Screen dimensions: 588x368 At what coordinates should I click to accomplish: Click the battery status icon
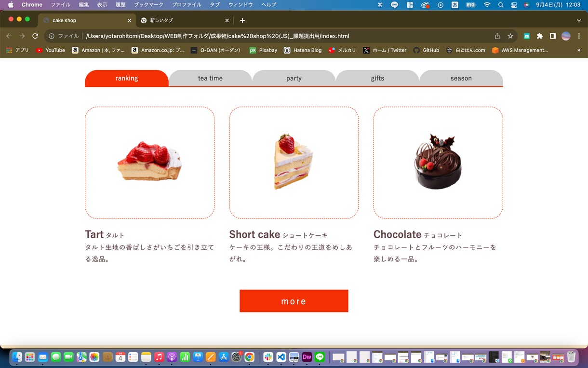tap(470, 5)
